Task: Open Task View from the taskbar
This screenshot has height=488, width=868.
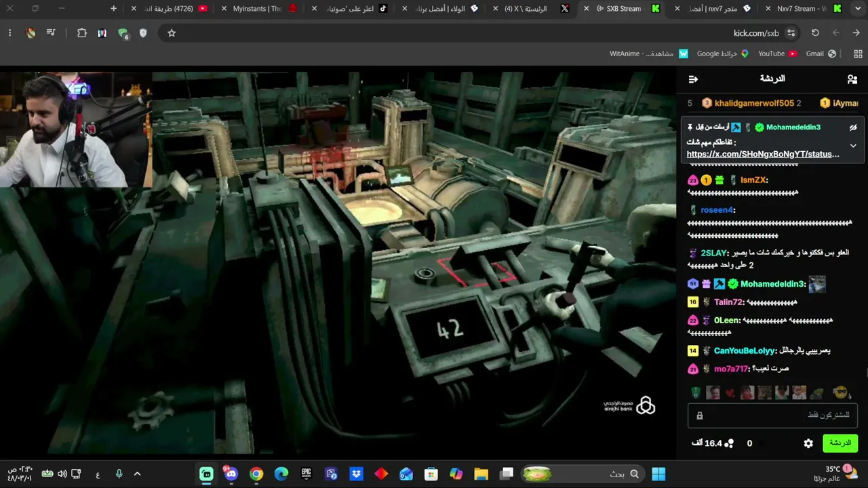Action: (507, 474)
